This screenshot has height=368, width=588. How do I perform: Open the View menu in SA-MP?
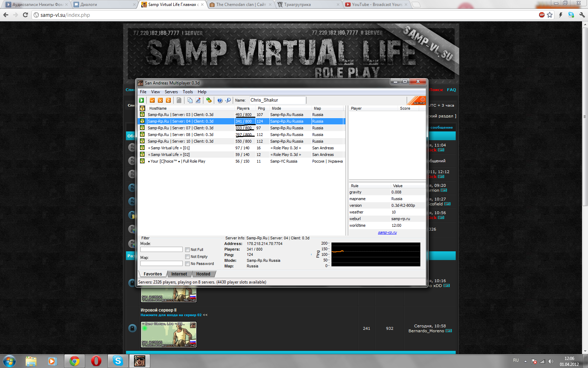(x=155, y=92)
